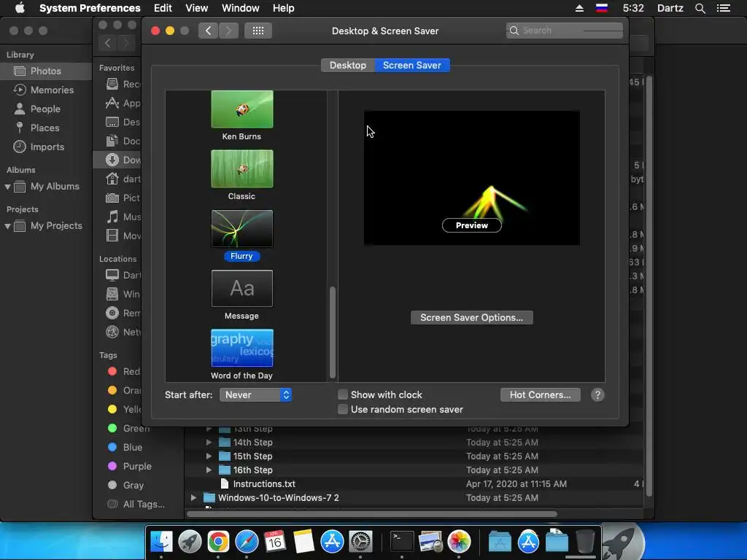Click the eject icon in menu bar
This screenshot has height=560, width=747.
pyautogui.click(x=579, y=8)
